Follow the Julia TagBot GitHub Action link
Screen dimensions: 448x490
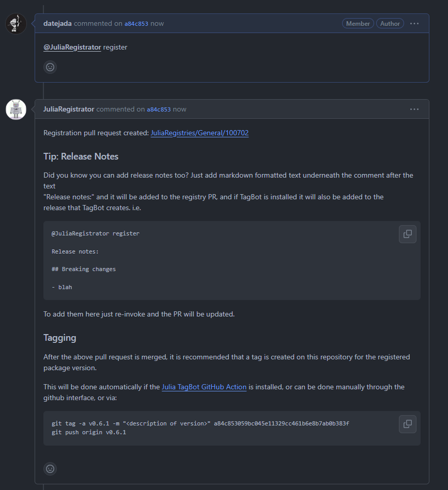[x=204, y=387]
